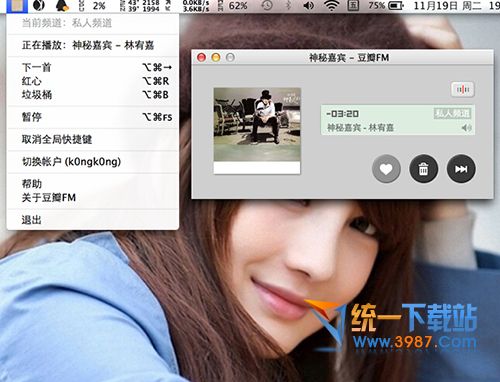Open the volume icon in menu bar
Viewport: 500px width, 382px height.
tap(309, 5)
